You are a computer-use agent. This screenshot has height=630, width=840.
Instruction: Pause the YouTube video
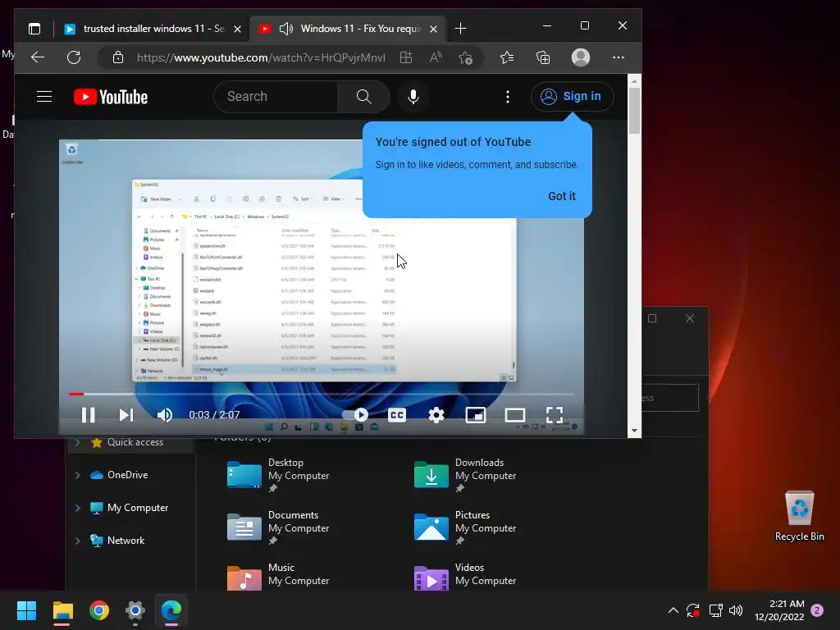pyautogui.click(x=89, y=414)
